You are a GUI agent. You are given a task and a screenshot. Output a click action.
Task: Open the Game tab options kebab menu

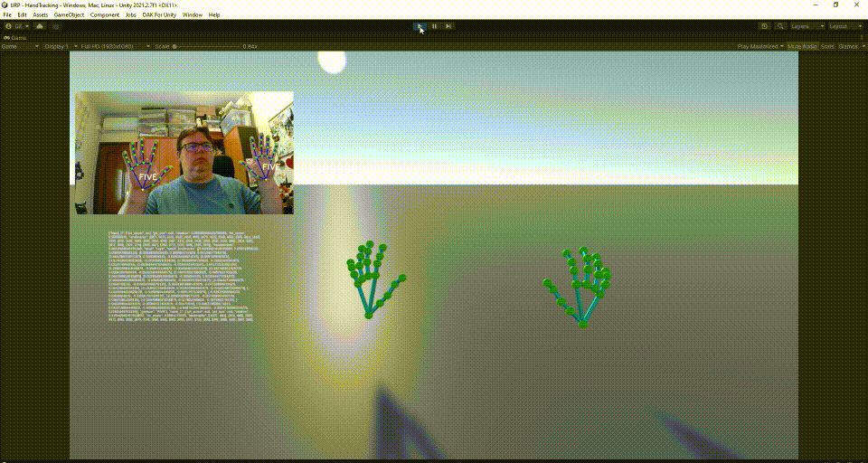pos(862,38)
